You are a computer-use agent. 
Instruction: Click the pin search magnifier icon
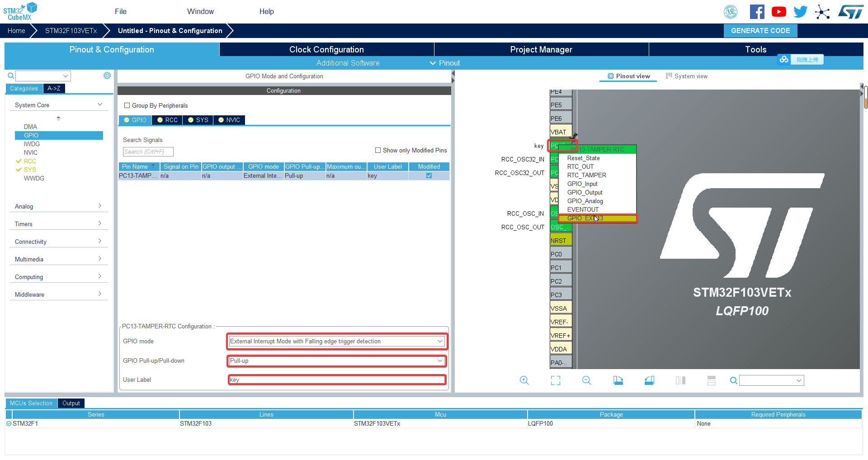734,380
